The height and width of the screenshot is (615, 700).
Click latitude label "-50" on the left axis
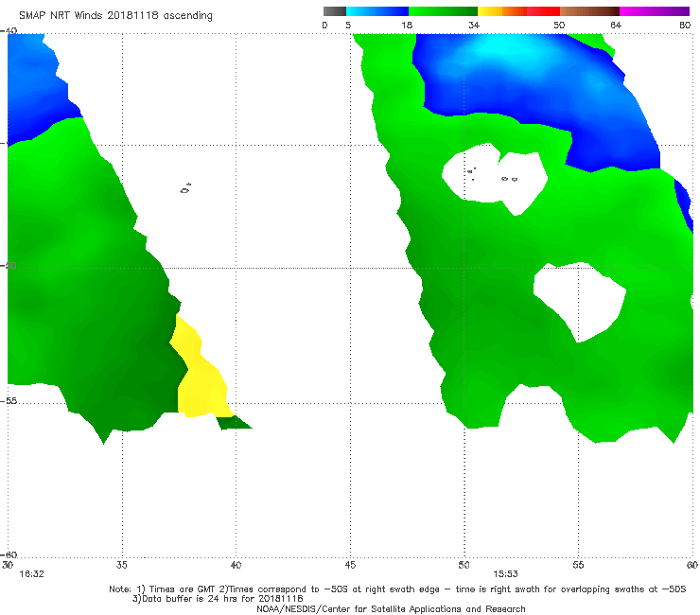pos(9,266)
